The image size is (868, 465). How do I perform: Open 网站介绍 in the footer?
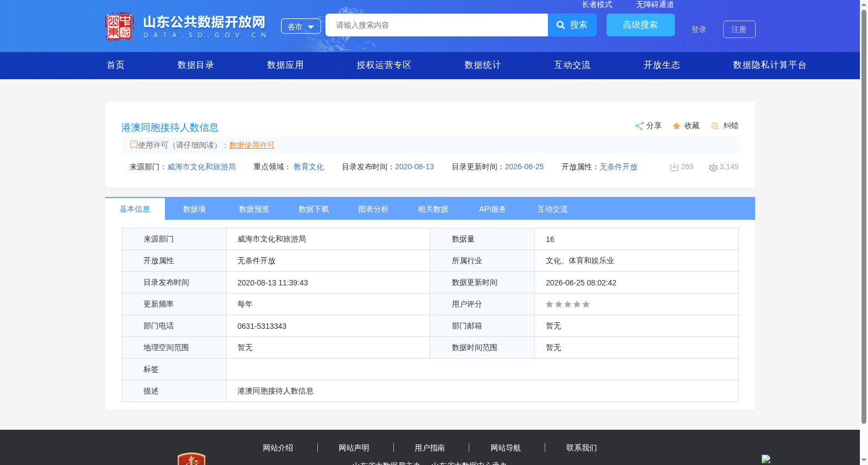(x=278, y=448)
